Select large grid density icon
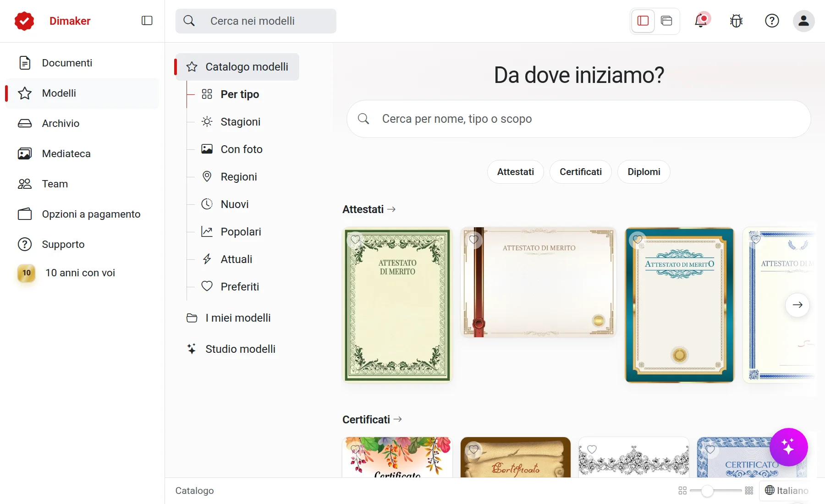825x504 pixels. click(749, 491)
